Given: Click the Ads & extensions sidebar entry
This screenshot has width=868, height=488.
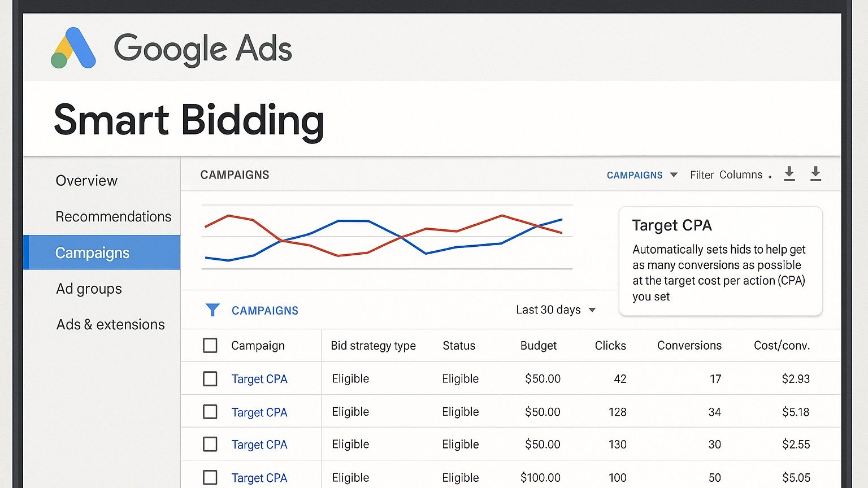Looking at the screenshot, I should (x=110, y=324).
